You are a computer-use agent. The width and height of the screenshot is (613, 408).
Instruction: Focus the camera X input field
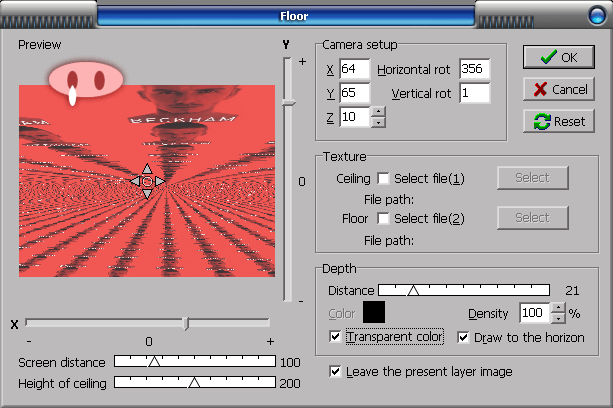354,69
